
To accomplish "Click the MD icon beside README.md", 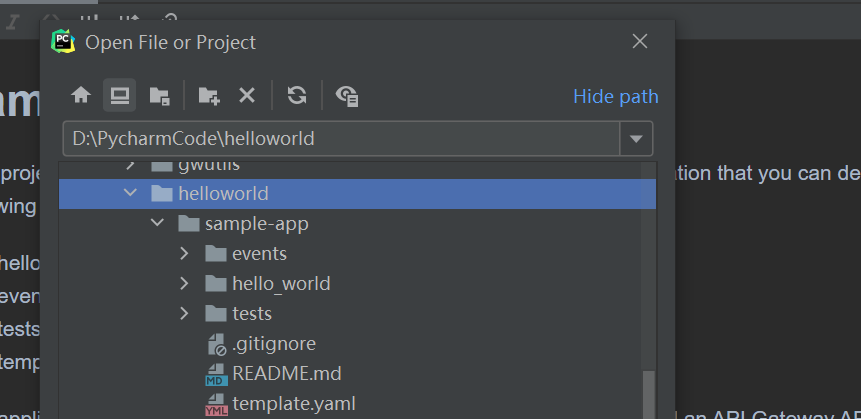I will pos(216,375).
